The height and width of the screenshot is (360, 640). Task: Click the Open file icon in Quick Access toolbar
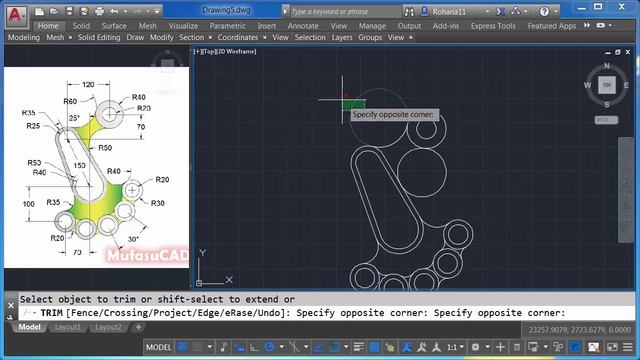54,11
